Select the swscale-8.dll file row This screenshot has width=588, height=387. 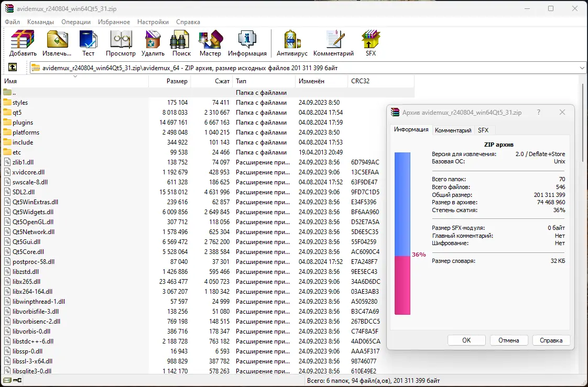pos(208,182)
